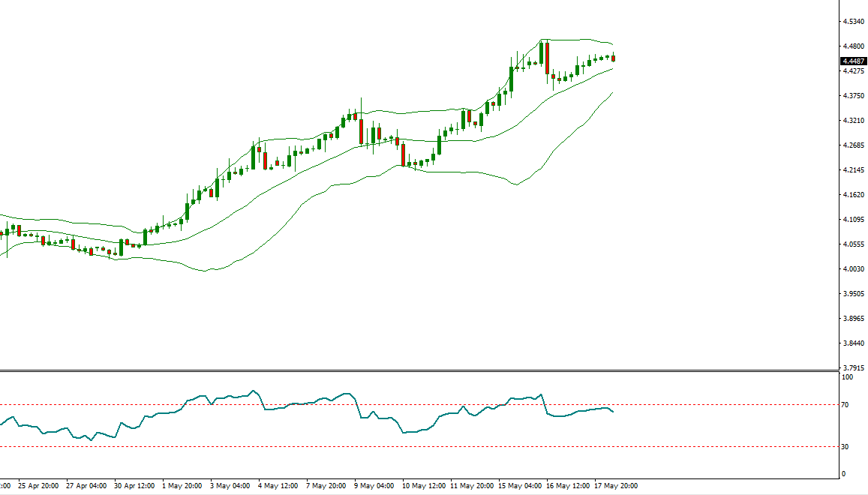Click the tall red candle near 16 May
Viewport: 868px width, 495px height.
click(547, 58)
